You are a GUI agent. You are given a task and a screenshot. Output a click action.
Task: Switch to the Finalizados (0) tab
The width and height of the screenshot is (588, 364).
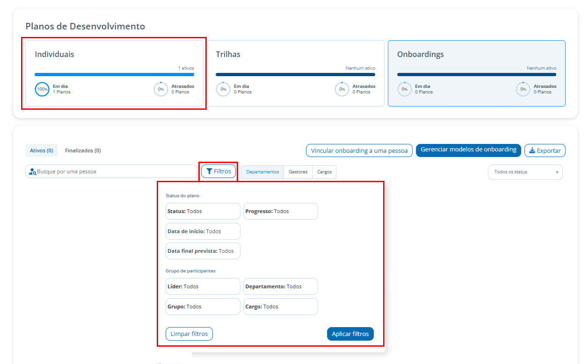(x=83, y=150)
